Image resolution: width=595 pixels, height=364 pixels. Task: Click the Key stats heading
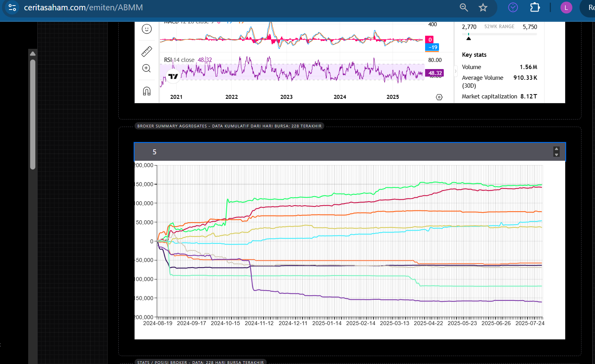474,55
